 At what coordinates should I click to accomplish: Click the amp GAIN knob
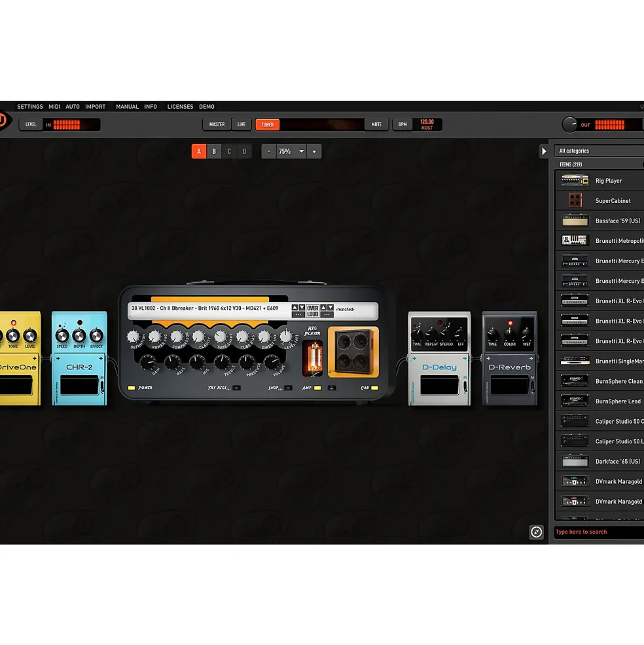coord(147,362)
